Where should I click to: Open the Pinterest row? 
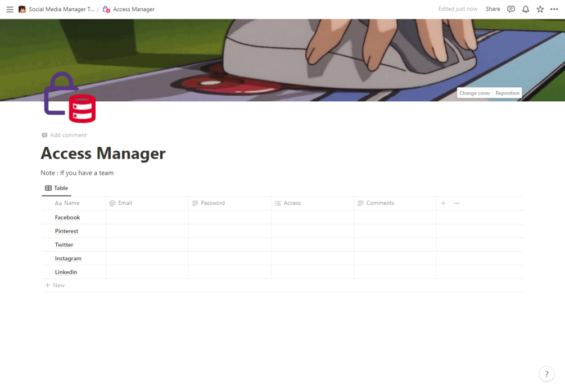(x=67, y=231)
